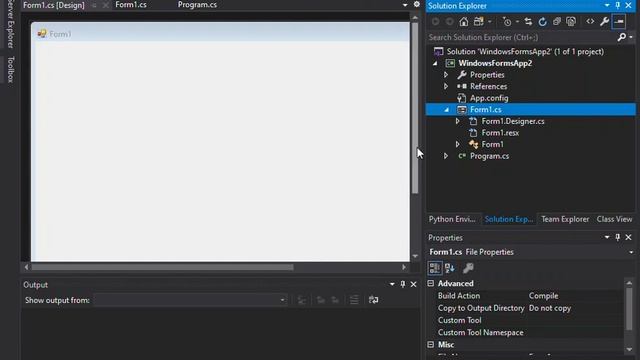This screenshot has height=360, width=640.
Task: Open Class View tab
Action: pos(614,219)
